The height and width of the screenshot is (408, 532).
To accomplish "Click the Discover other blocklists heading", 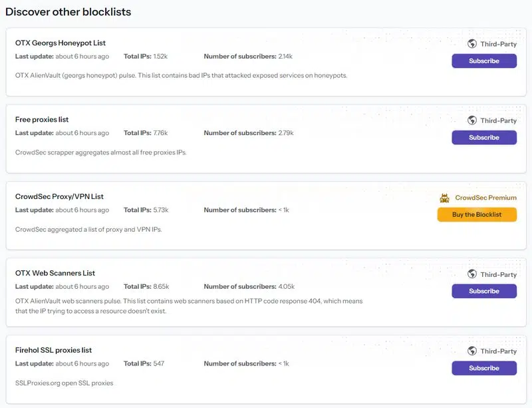I will (68, 12).
